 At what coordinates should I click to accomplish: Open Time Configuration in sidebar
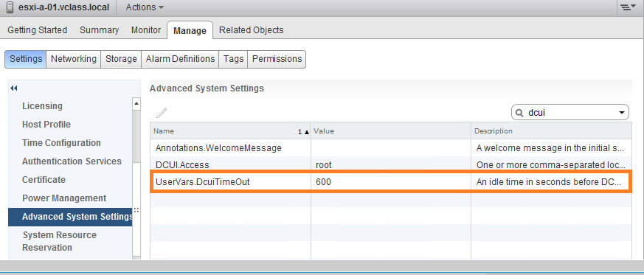click(x=61, y=143)
